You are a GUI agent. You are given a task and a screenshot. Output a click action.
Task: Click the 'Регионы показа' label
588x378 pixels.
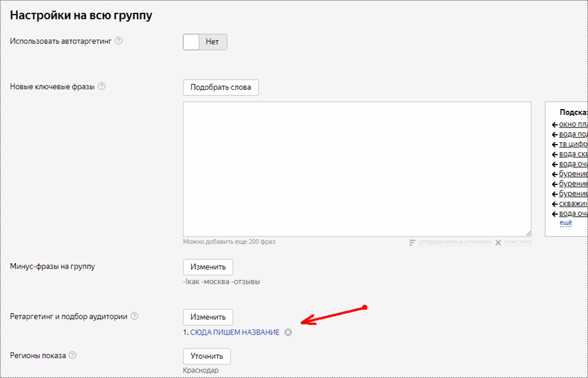pyautogui.click(x=38, y=355)
